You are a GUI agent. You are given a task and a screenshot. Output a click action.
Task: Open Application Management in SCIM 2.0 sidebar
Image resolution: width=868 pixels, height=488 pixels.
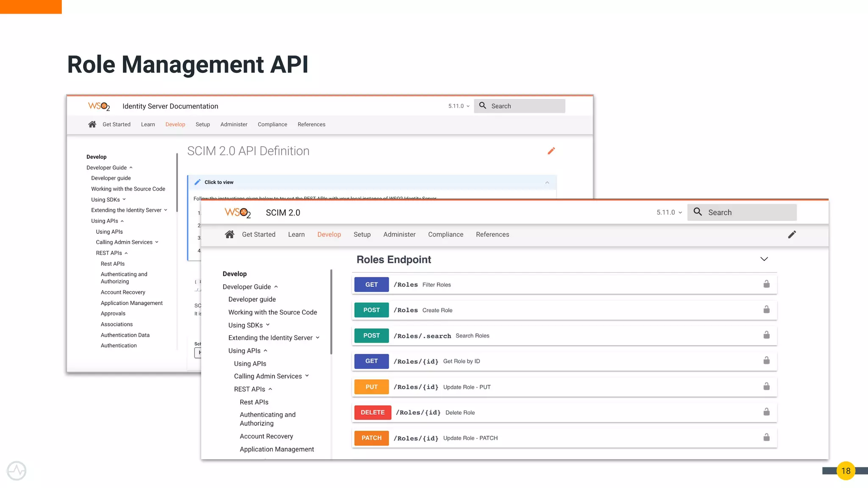click(x=277, y=449)
